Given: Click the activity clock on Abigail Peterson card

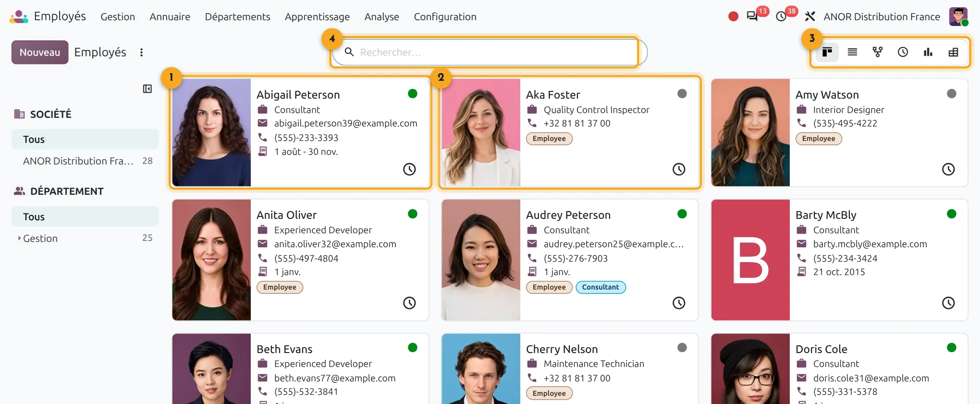Looking at the screenshot, I should [x=409, y=169].
